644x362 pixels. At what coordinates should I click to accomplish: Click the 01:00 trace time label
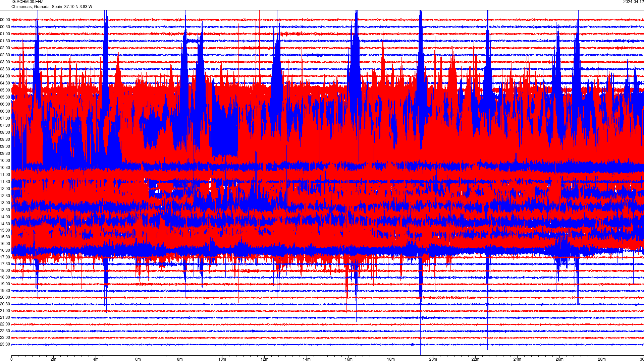(x=5, y=34)
